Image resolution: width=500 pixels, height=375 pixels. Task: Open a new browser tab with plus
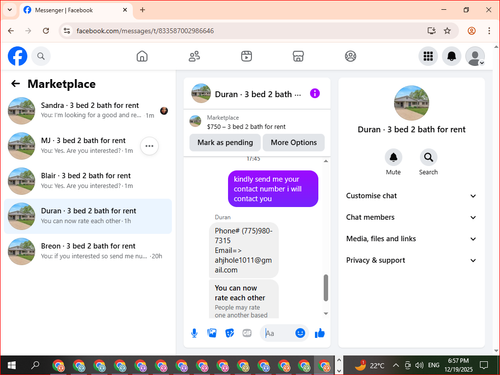tap(143, 10)
